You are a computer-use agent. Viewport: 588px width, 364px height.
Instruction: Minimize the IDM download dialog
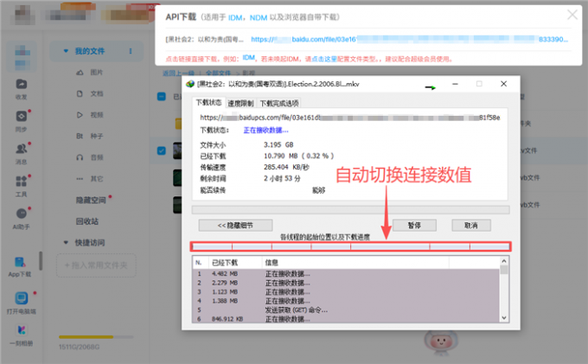pos(455,84)
